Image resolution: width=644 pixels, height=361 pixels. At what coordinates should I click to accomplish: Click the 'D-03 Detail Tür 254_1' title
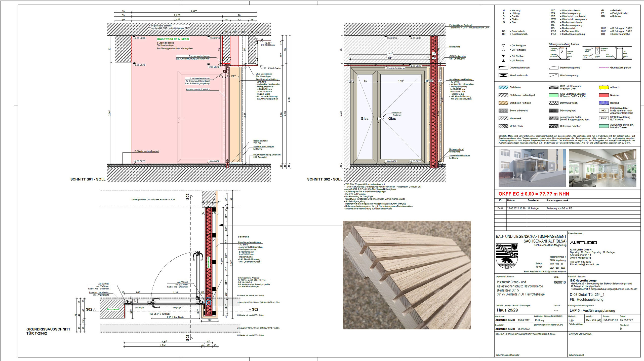(x=587, y=295)
